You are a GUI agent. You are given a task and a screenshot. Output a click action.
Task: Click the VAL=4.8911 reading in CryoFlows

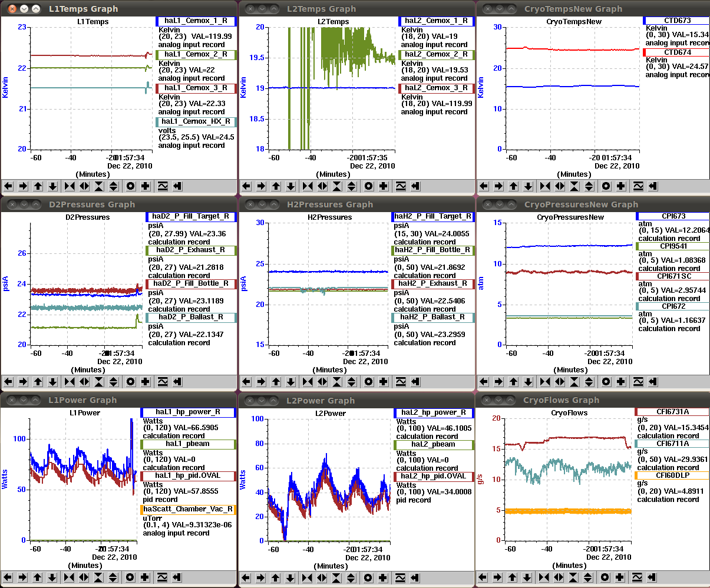tap(683, 491)
